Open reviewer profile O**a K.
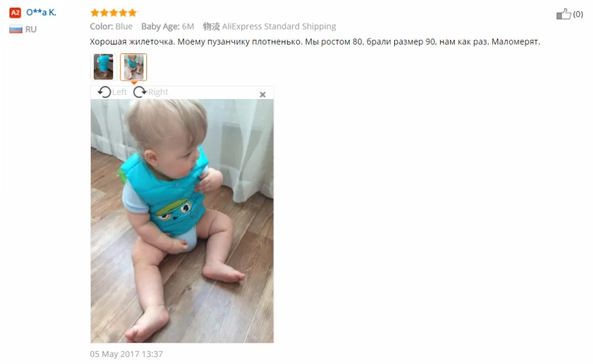This screenshot has width=593, height=364. pyautogui.click(x=41, y=12)
